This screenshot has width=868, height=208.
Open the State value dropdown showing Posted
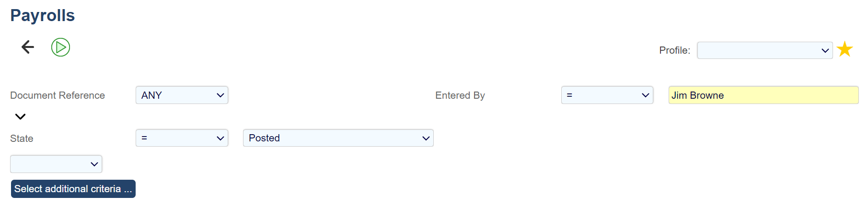coord(338,138)
